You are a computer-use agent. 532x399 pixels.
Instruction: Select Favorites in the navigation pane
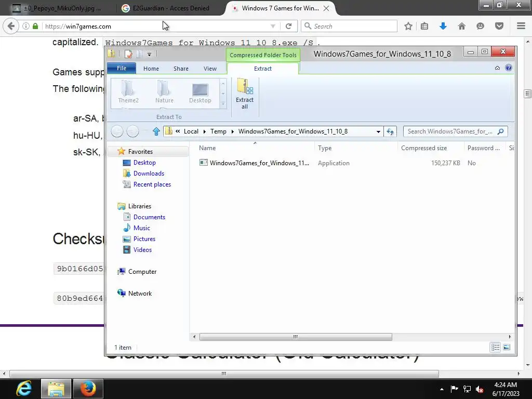[140, 152]
